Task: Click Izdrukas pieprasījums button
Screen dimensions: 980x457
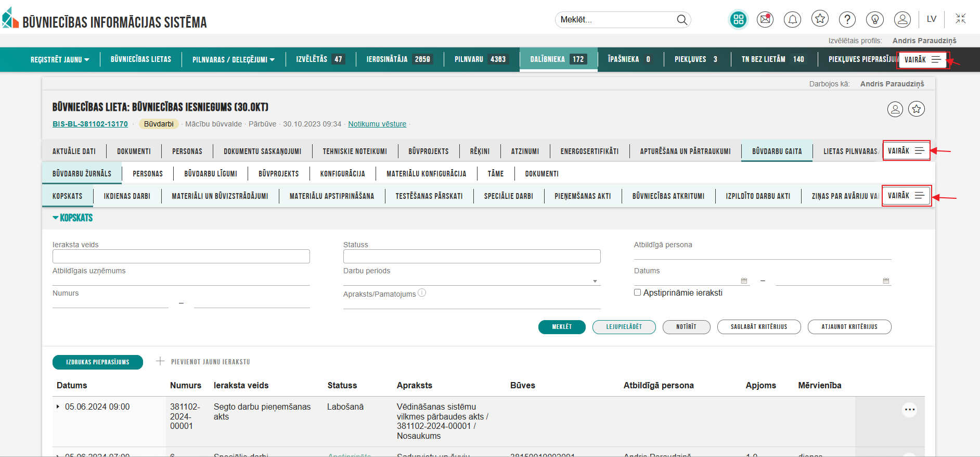Action: (x=98, y=362)
